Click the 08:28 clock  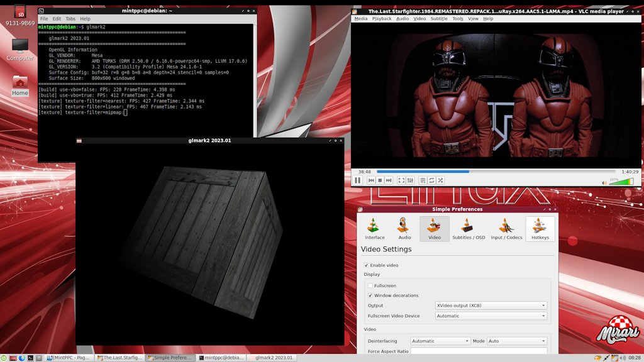pos(635,358)
